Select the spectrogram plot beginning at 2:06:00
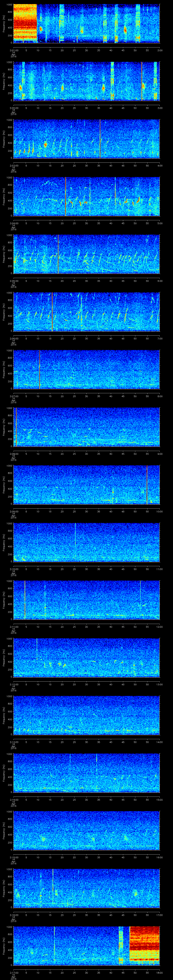The image size is (173, 980). coord(86,312)
